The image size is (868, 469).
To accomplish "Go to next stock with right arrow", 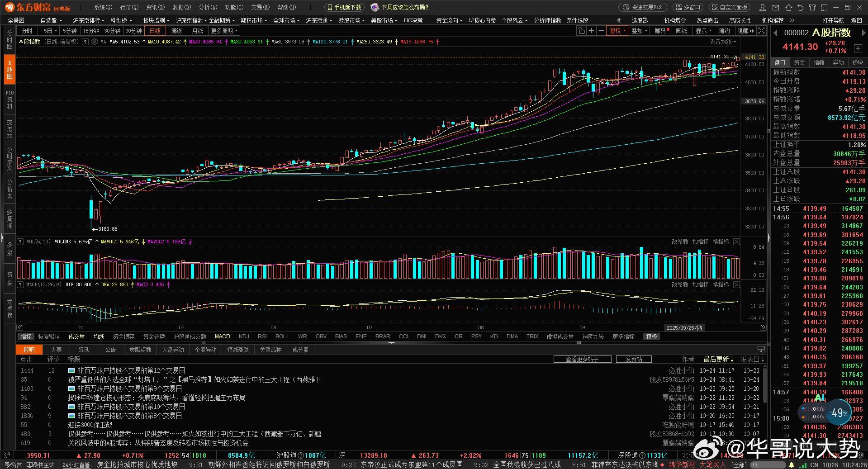I will (x=863, y=33).
